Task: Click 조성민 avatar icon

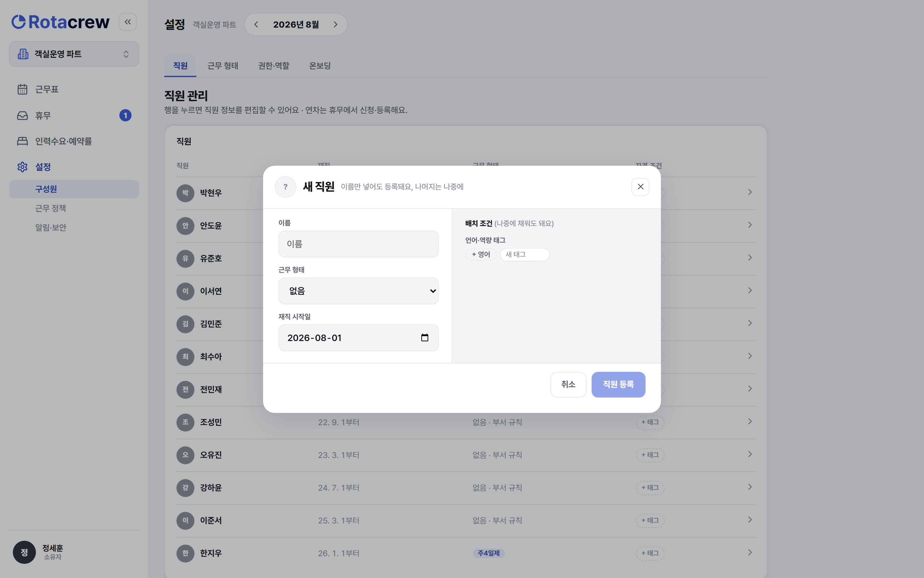Action: (185, 422)
